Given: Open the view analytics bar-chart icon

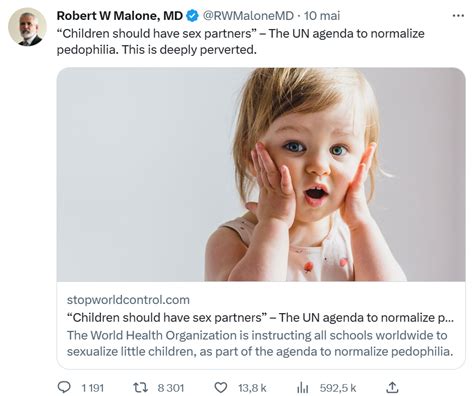Looking at the screenshot, I should coord(302,387).
